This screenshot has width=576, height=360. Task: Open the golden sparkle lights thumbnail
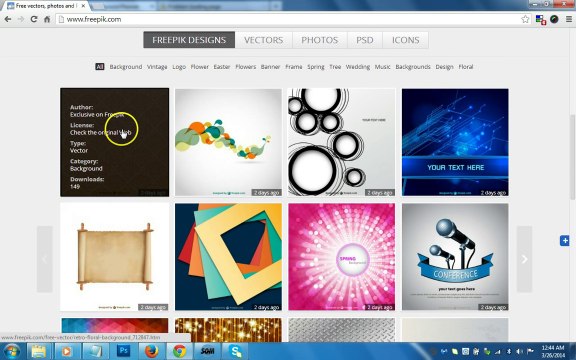(x=228, y=330)
